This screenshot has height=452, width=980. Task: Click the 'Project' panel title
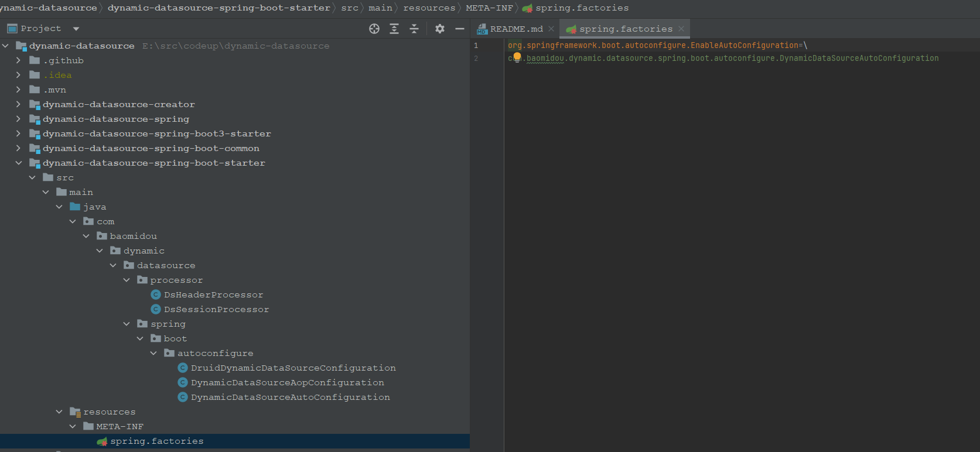pyautogui.click(x=40, y=28)
